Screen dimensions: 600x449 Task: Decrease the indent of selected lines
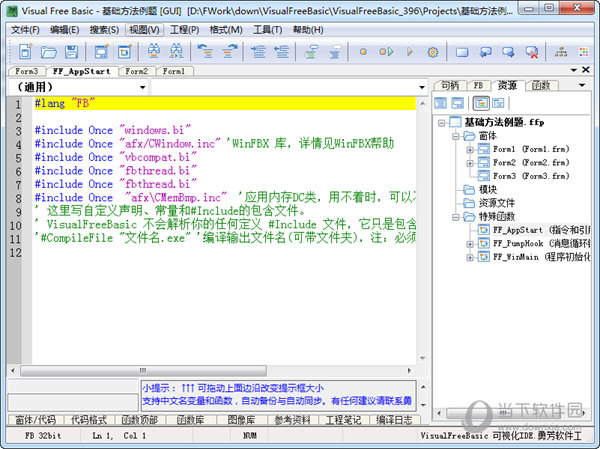281,51
